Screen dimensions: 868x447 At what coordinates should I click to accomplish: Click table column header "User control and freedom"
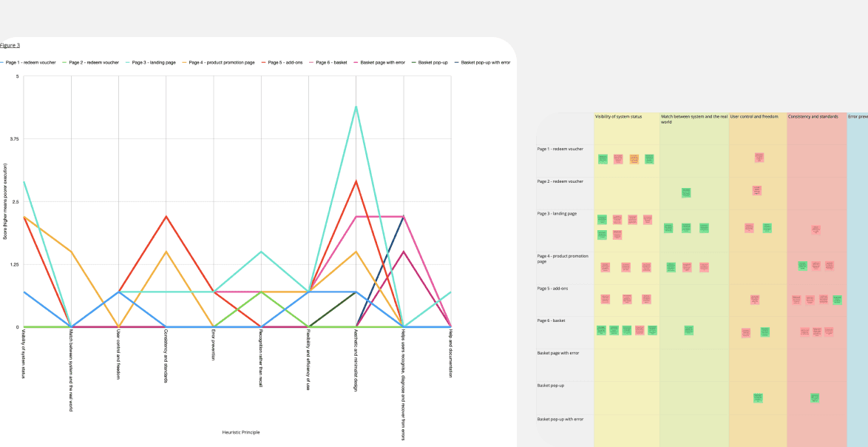click(754, 117)
